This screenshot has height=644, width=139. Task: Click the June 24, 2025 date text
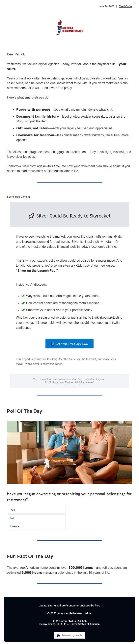coord(106,6)
